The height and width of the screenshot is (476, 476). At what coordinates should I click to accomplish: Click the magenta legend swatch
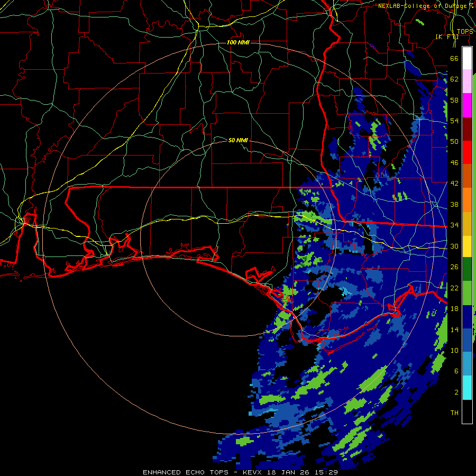coord(467,105)
